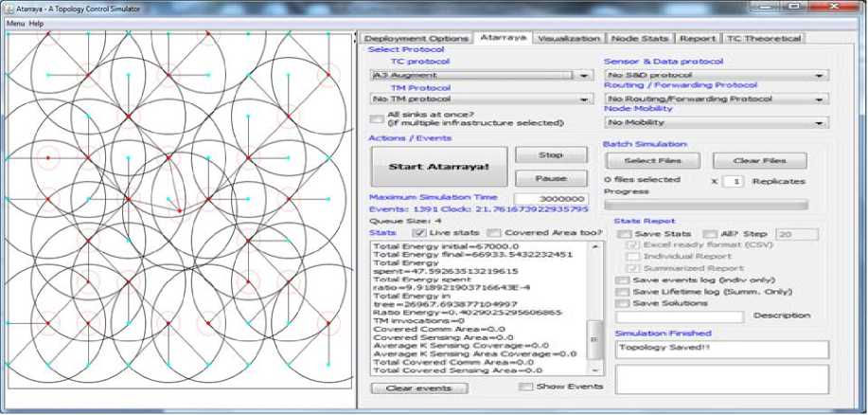Click Clear events button
The image size is (868, 415).
(x=418, y=388)
